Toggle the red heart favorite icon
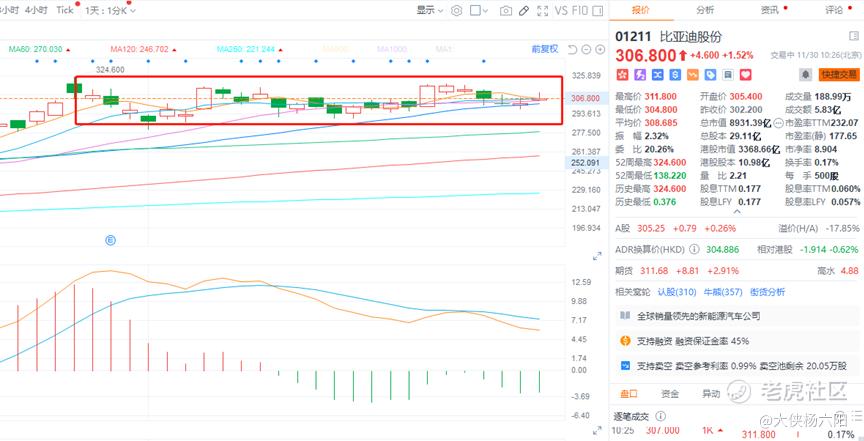The image size is (864, 441). click(746, 74)
